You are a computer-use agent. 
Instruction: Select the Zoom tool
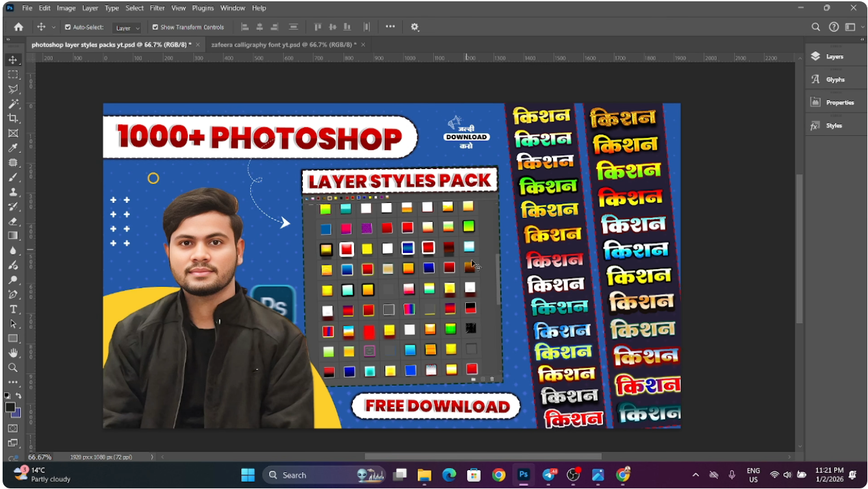tap(13, 367)
